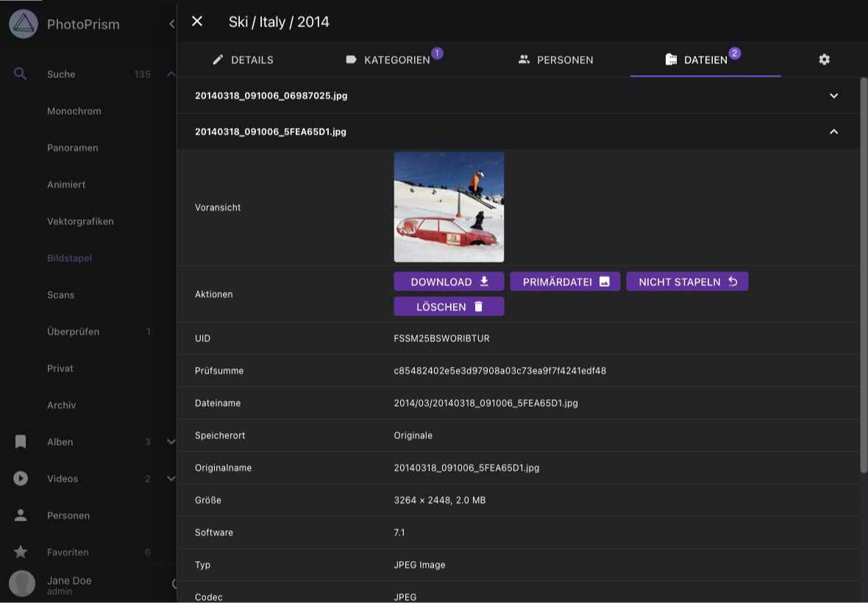Viewport: 868px width, 603px height.
Task: Expand the Videos sidebar group
Action: [171, 479]
